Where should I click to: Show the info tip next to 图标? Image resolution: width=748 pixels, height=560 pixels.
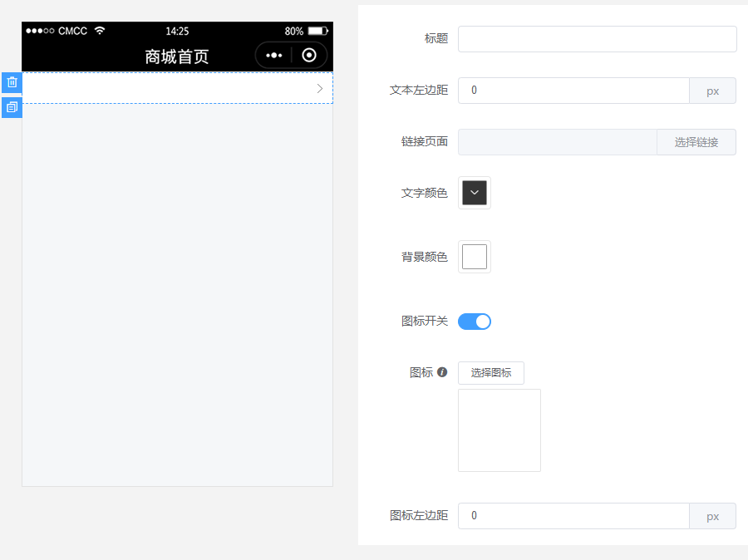[442, 372]
